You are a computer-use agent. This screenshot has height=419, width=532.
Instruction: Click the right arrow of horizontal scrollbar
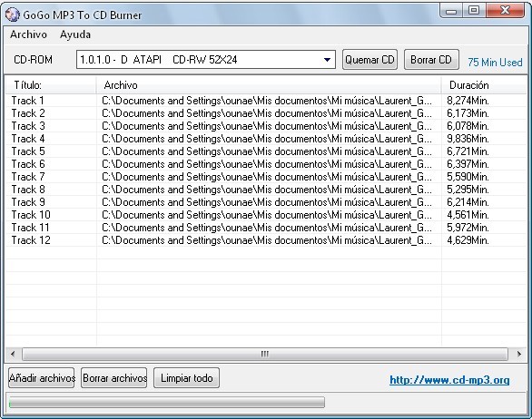[x=518, y=355]
